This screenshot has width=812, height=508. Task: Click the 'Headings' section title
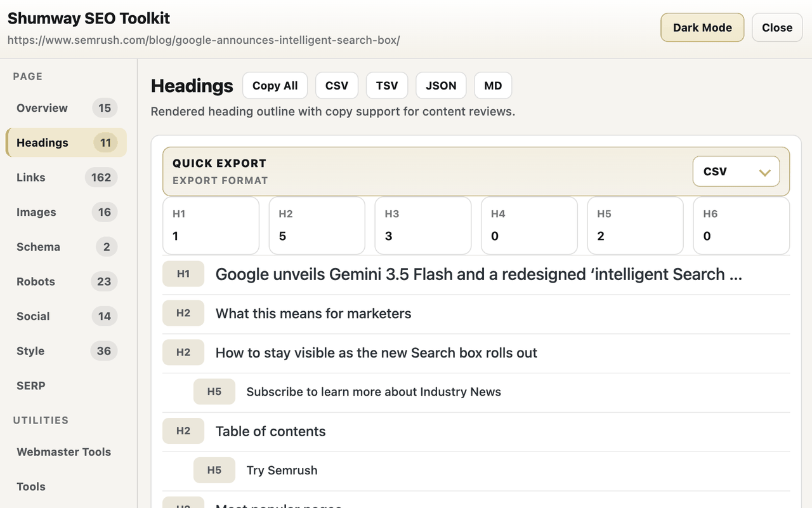(x=192, y=86)
